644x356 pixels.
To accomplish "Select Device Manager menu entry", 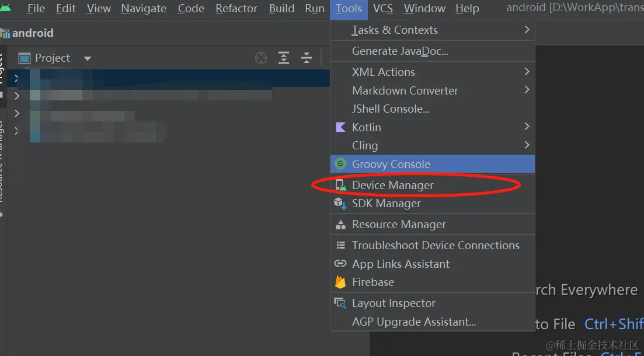I will click(433, 185).
